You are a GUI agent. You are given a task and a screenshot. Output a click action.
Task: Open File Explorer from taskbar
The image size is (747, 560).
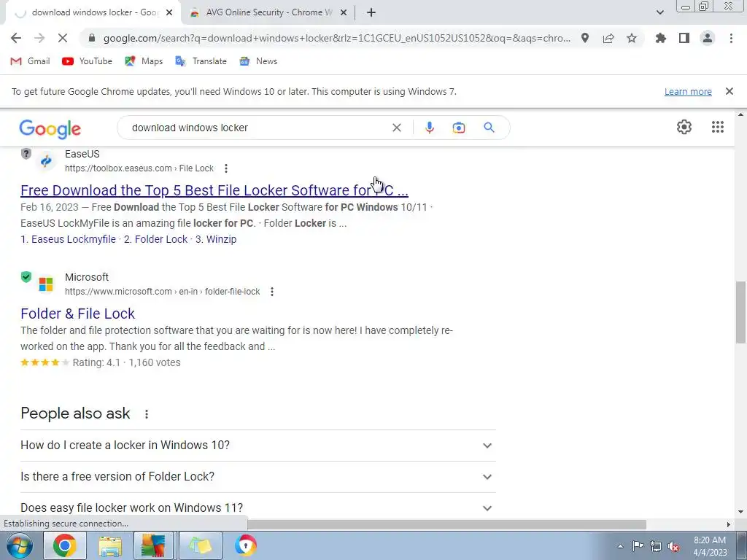pyautogui.click(x=110, y=545)
